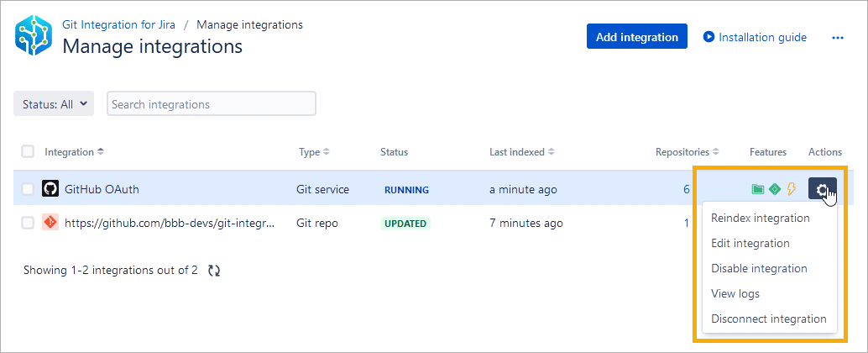Toggle the select-all integrations checkbox
The width and height of the screenshot is (868, 353).
tap(28, 151)
